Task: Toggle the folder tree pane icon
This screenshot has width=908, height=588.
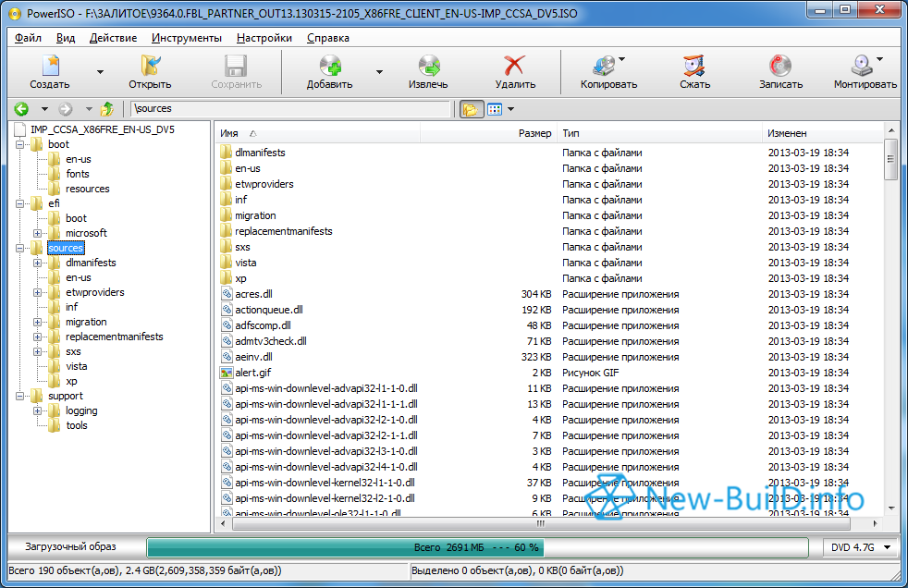Action: pyautogui.click(x=471, y=109)
